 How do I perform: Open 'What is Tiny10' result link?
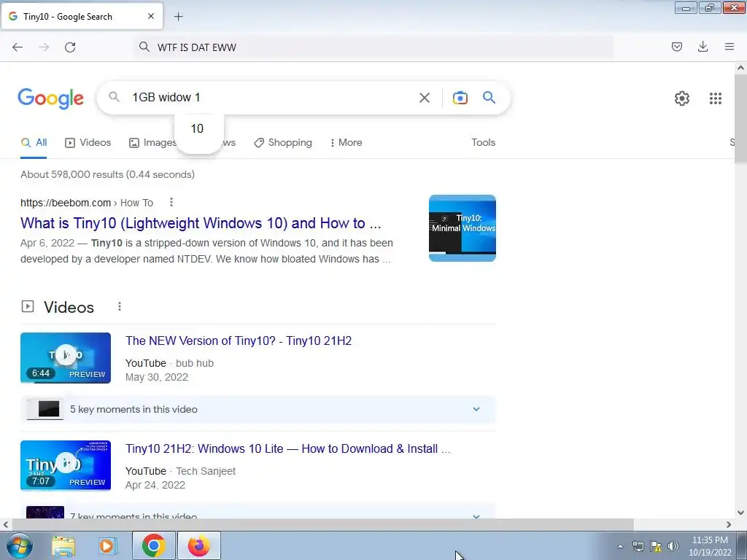(201, 223)
